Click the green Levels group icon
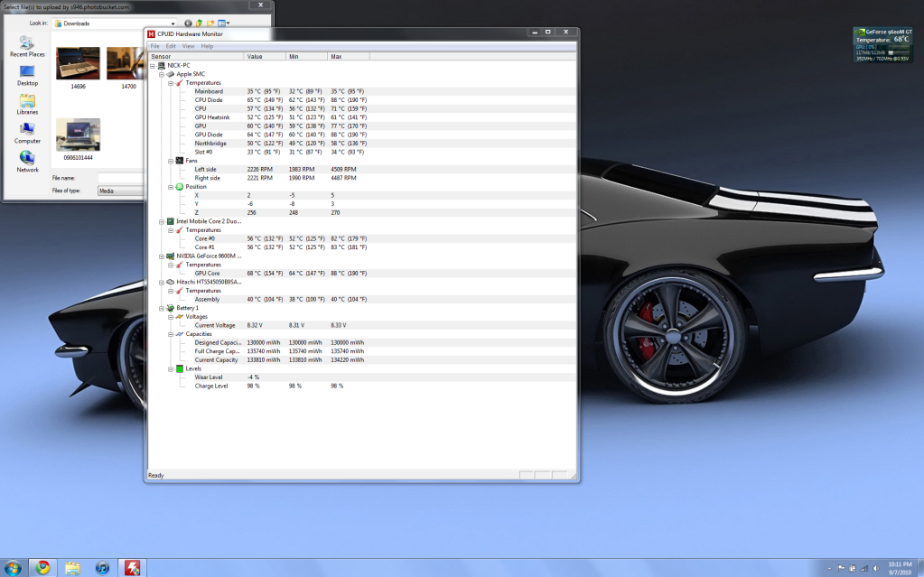924x577 pixels. (179, 369)
